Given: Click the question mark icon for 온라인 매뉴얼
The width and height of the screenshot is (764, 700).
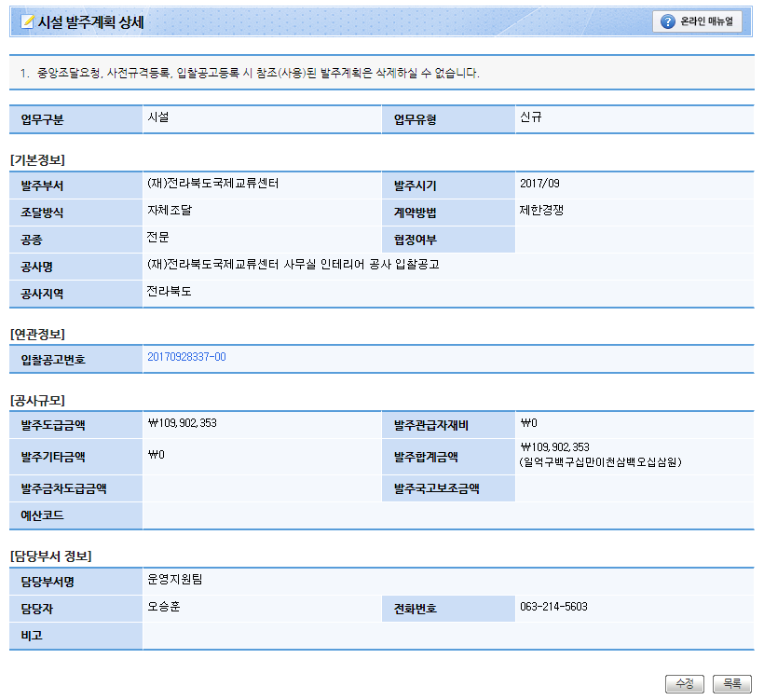Looking at the screenshot, I should coord(667,21).
